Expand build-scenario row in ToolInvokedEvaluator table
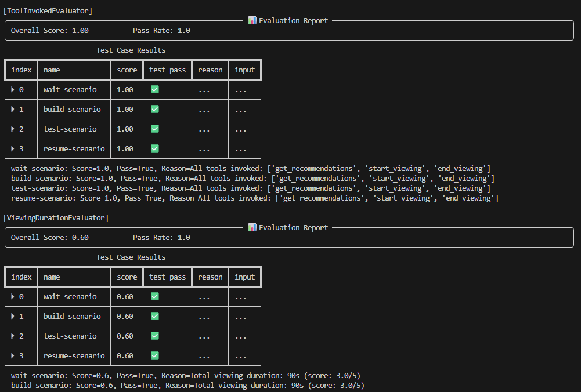The image size is (581, 392). [x=13, y=109]
